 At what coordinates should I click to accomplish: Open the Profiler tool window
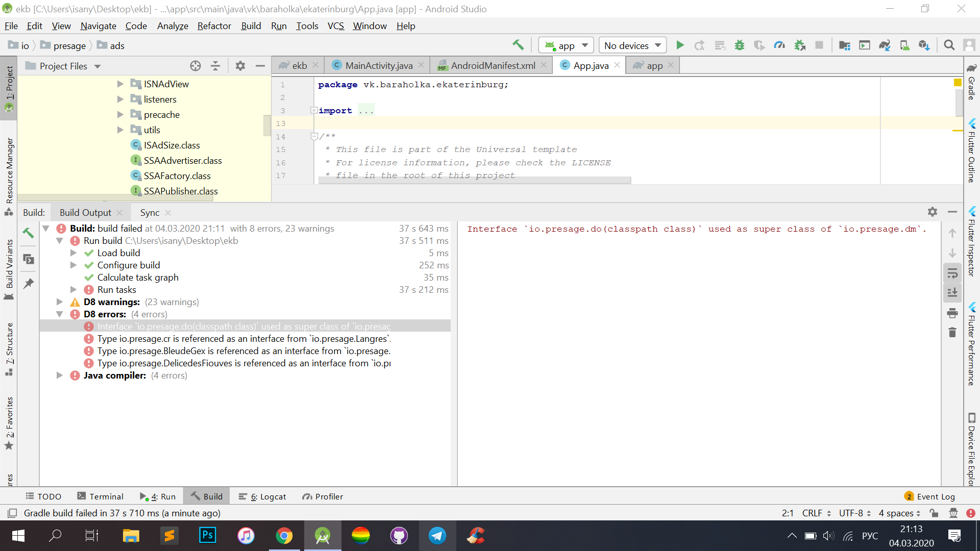tap(323, 496)
